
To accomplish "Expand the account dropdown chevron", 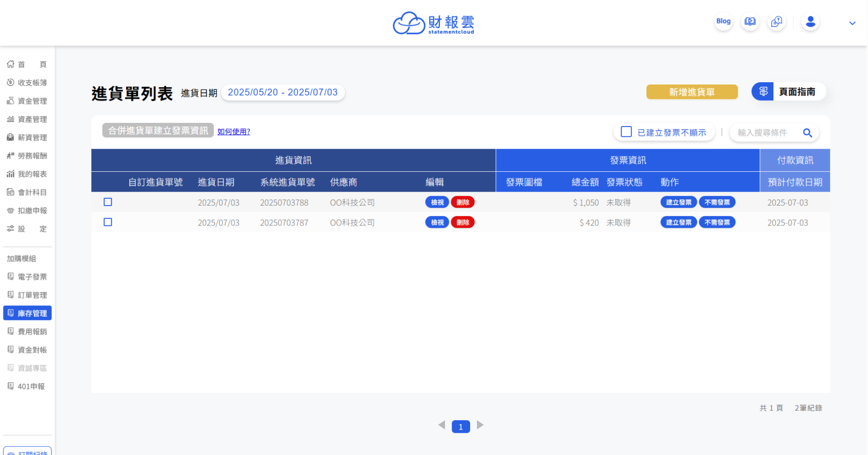I will click(x=852, y=23).
